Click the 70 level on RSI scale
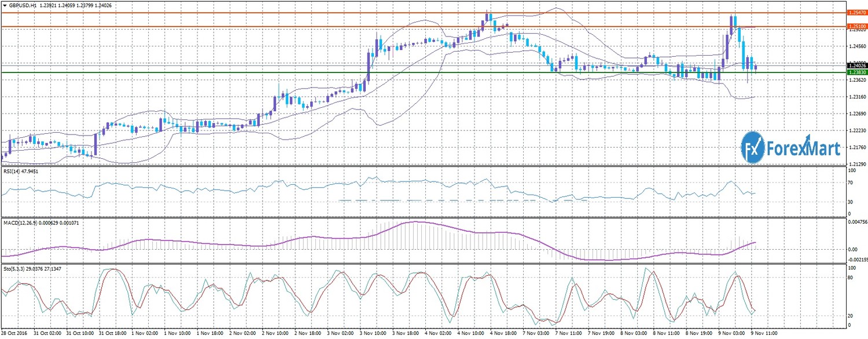The height and width of the screenshot is (339, 868). click(x=851, y=183)
